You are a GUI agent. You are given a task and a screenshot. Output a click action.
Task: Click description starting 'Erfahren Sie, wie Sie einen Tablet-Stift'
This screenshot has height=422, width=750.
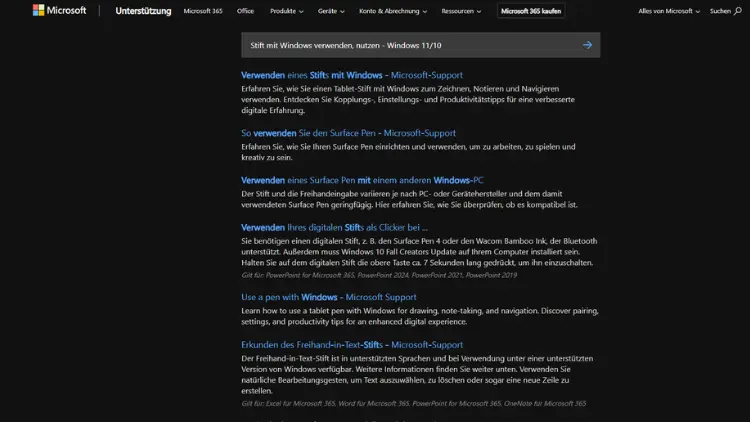click(x=408, y=100)
